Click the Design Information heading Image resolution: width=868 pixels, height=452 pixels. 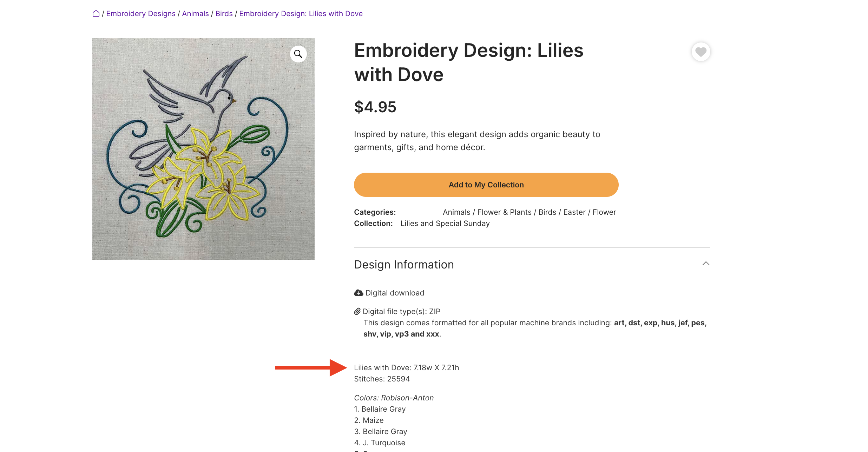pos(404,264)
